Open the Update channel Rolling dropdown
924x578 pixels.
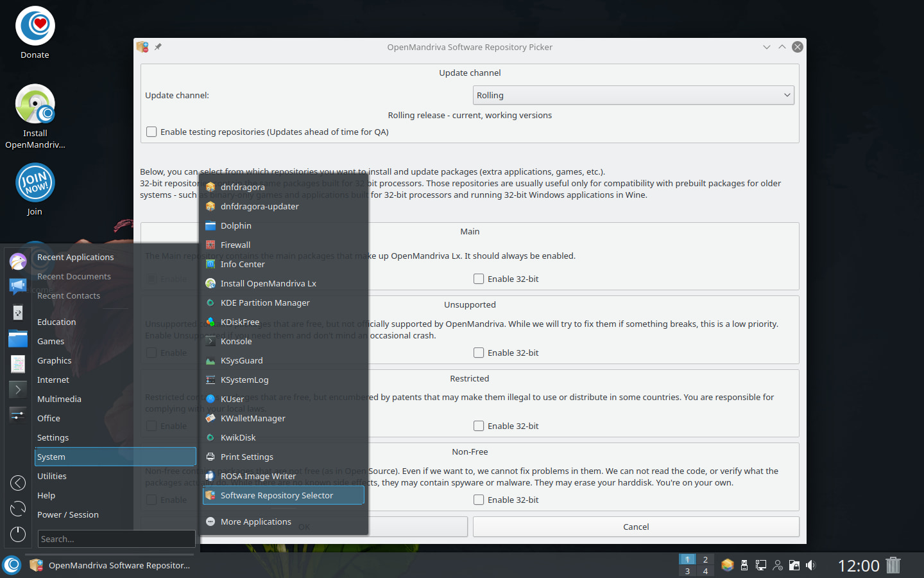click(633, 95)
